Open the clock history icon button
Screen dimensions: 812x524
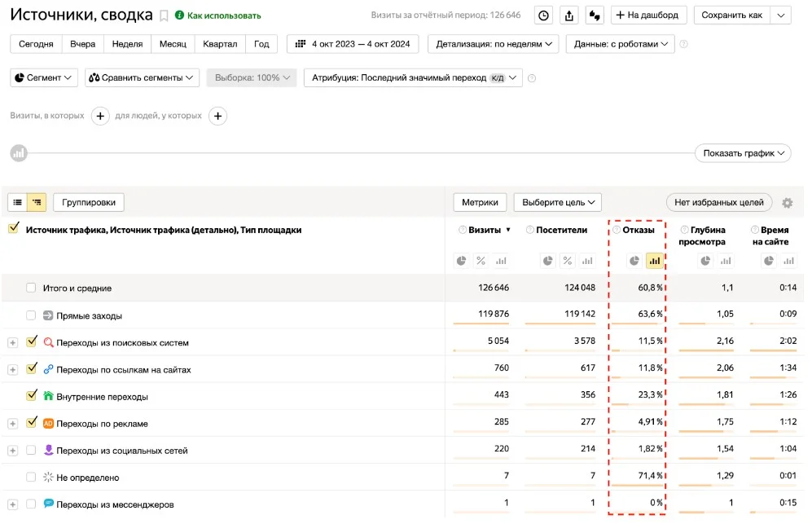click(543, 15)
